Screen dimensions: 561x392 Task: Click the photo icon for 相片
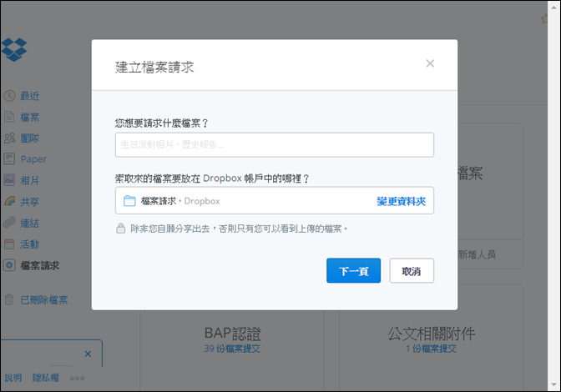tap(9, 180)
